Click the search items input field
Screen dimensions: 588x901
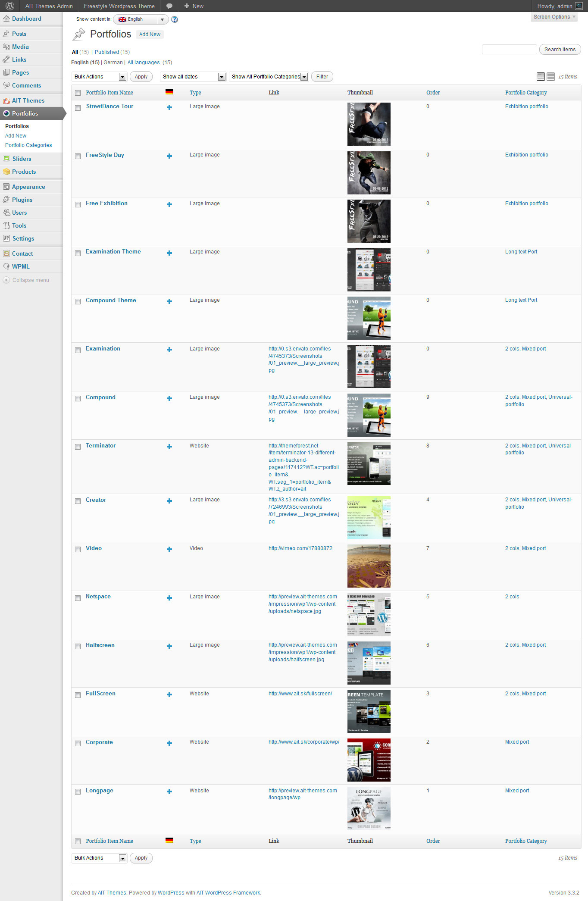509,50
